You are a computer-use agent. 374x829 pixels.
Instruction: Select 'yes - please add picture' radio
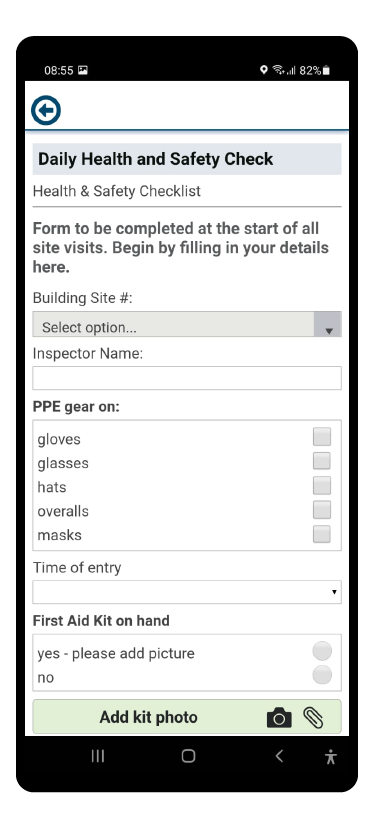[x=322, y=651]
